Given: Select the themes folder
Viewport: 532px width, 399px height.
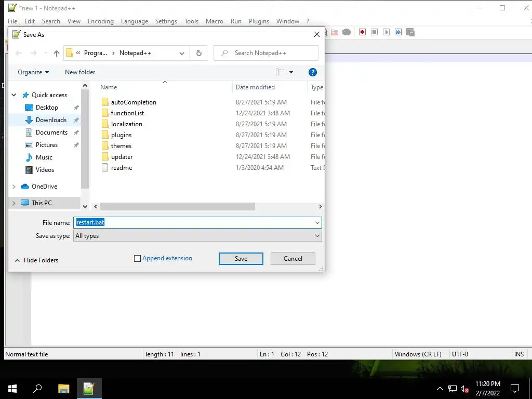Looking at the screenshot, I should 121,146.
